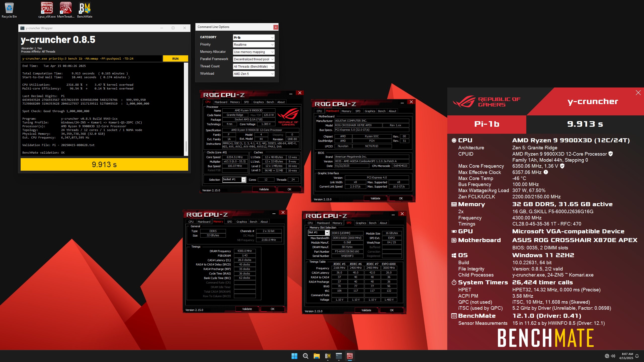Click the Pi-1b label in BenchMate panel
Viewport: 644px width, 362px height.
tap(487, 124)
